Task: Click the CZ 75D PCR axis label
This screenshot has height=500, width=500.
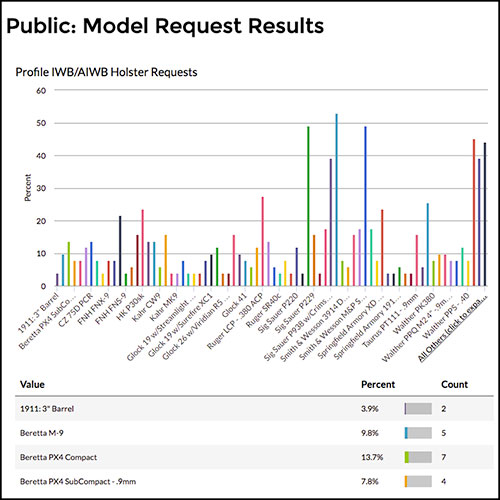Action: [x=75, y=310]
